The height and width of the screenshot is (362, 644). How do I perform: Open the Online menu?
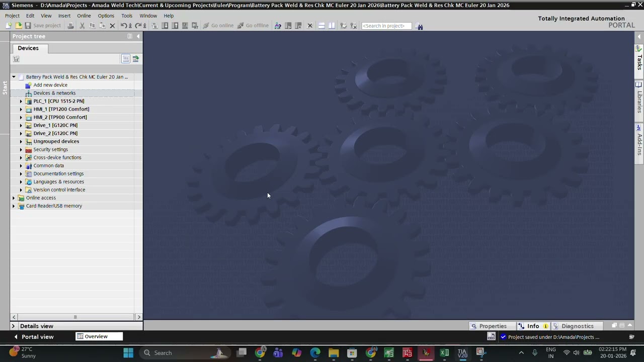[x=84, y=16]
